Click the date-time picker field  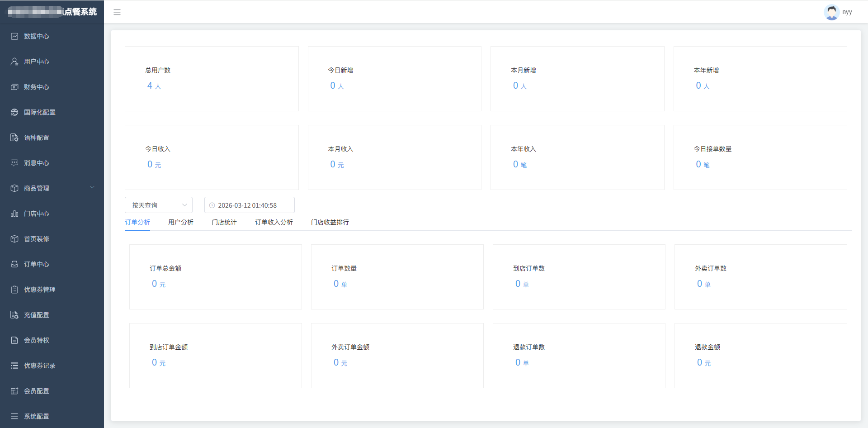click(x=249, y=205)
